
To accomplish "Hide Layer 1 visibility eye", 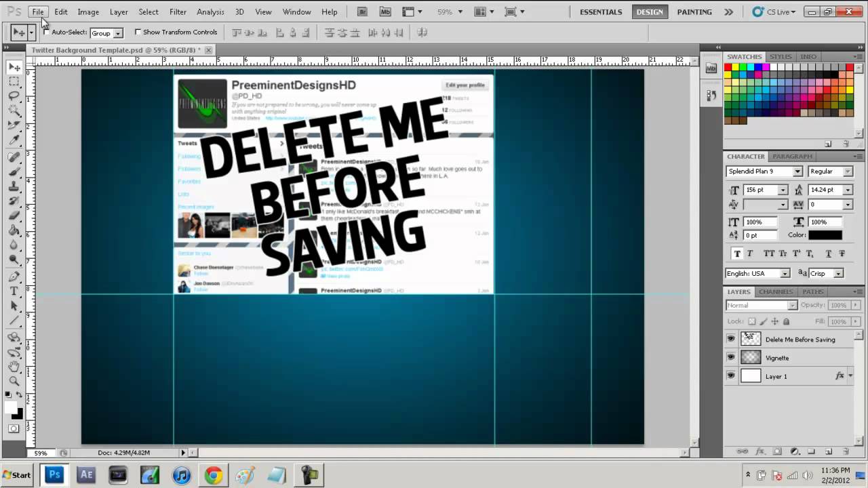I will [x=730, y=375].
